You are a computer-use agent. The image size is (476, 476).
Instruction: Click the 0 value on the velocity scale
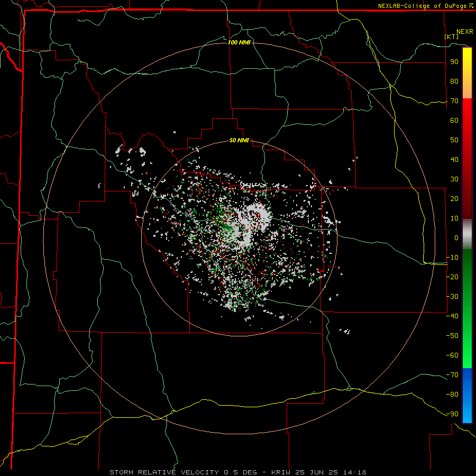pyautogui.click(x=456, y=237)
